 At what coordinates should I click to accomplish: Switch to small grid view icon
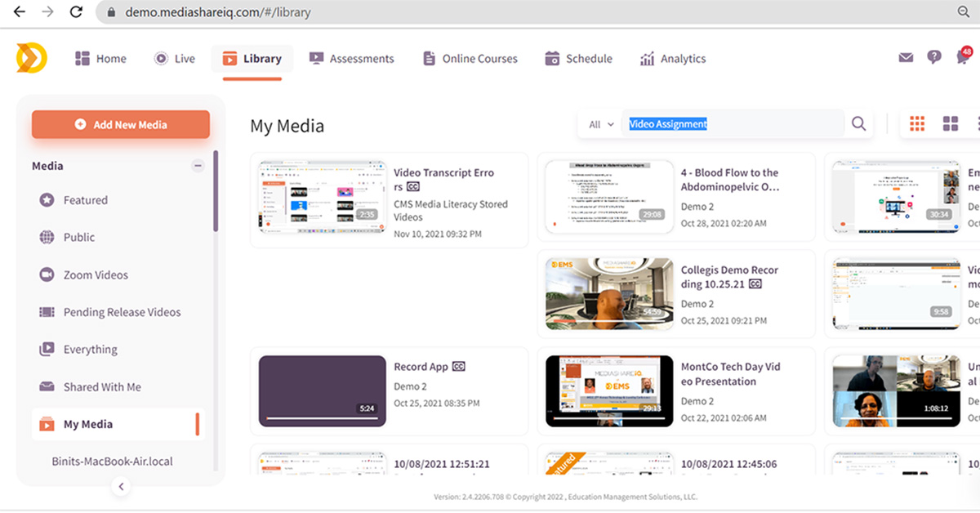[x=917, y=124]
